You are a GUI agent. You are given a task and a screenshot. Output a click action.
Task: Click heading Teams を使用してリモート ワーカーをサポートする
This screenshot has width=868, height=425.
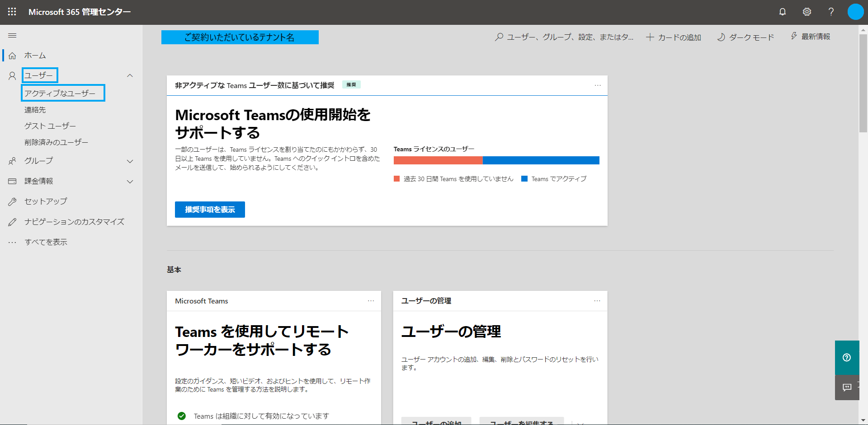click(262, 341)
